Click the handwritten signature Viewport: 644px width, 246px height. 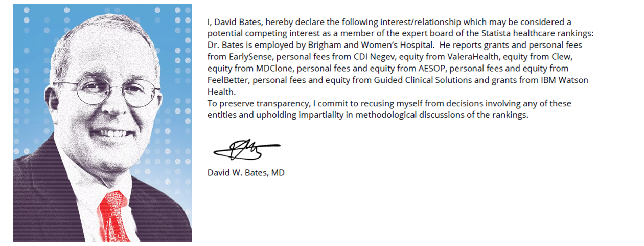pyautogui.click(x=245, y=149)
